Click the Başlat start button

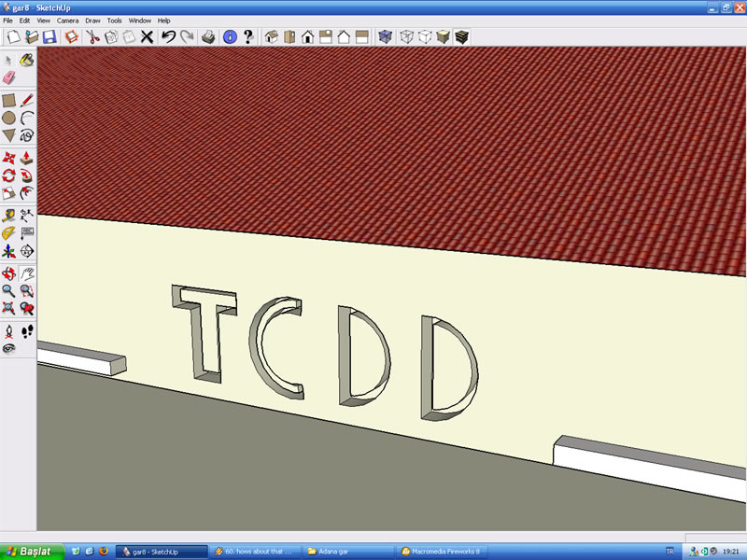[32, 552]
